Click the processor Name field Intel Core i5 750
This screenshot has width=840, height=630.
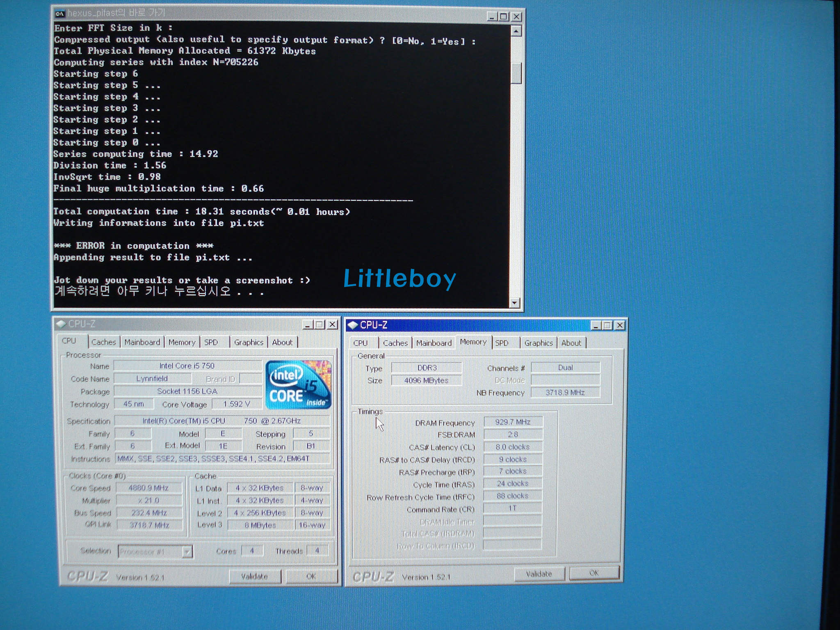(187, 365)
